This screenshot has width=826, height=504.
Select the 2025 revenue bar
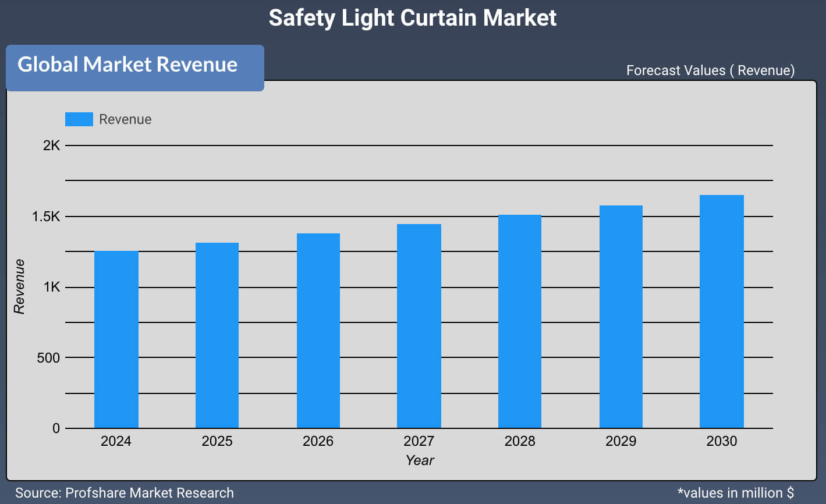pyautogui.click(x=217, y=335)
